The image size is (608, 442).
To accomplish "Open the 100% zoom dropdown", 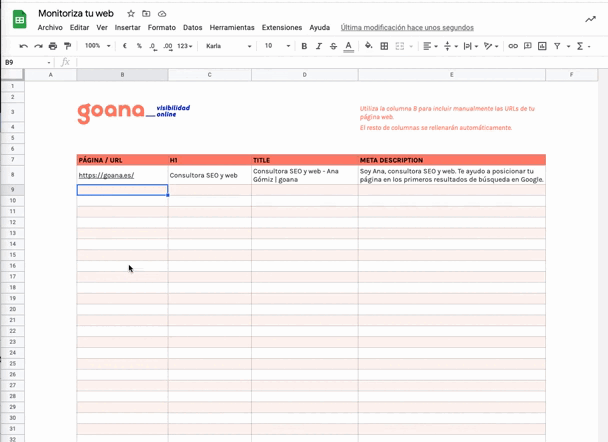I will (x=98, y=46).
